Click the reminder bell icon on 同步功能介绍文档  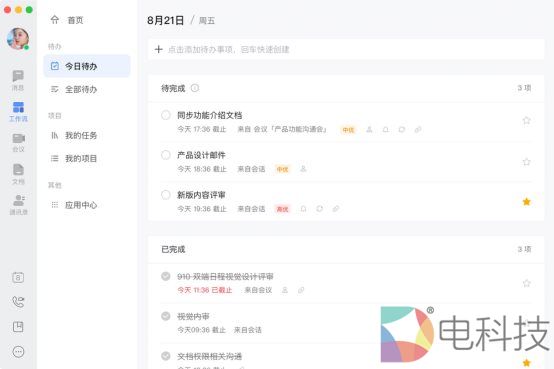click(x=385, y=130)
